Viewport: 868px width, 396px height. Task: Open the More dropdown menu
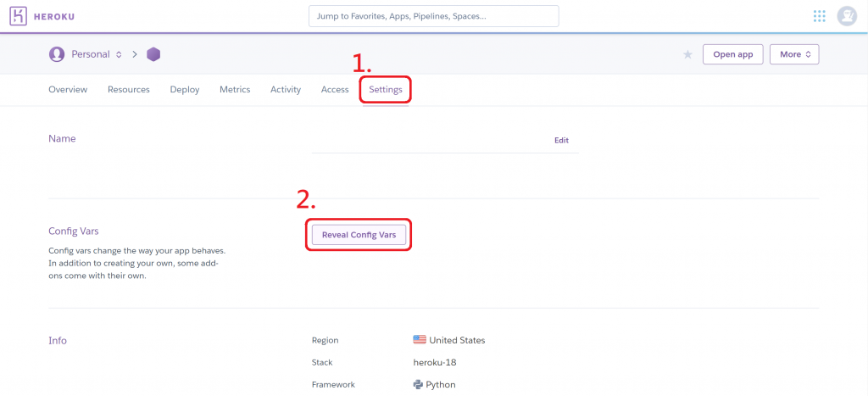pyautogui.click(x=794, y=54)
